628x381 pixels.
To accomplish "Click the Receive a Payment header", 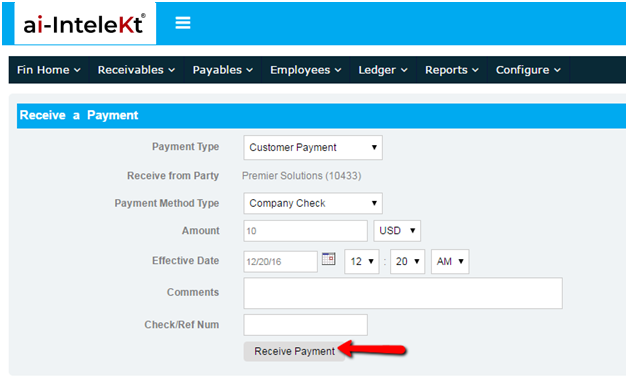I will [79, 115].
